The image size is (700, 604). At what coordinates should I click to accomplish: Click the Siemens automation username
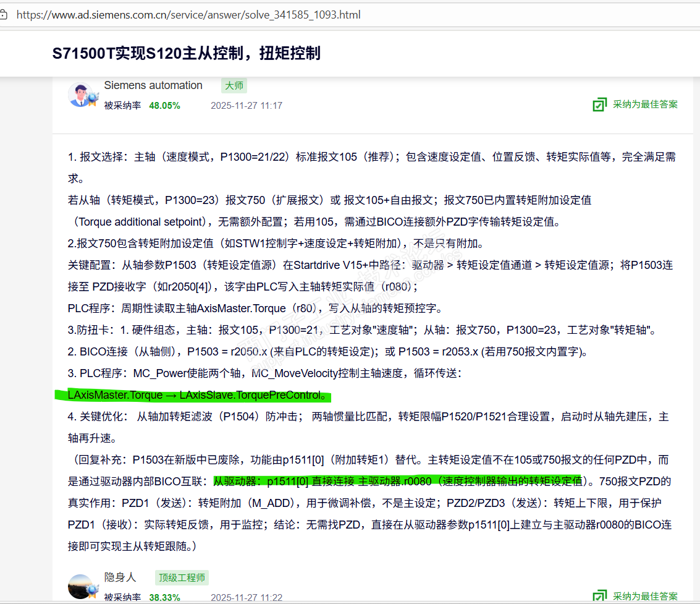[153, 85]
